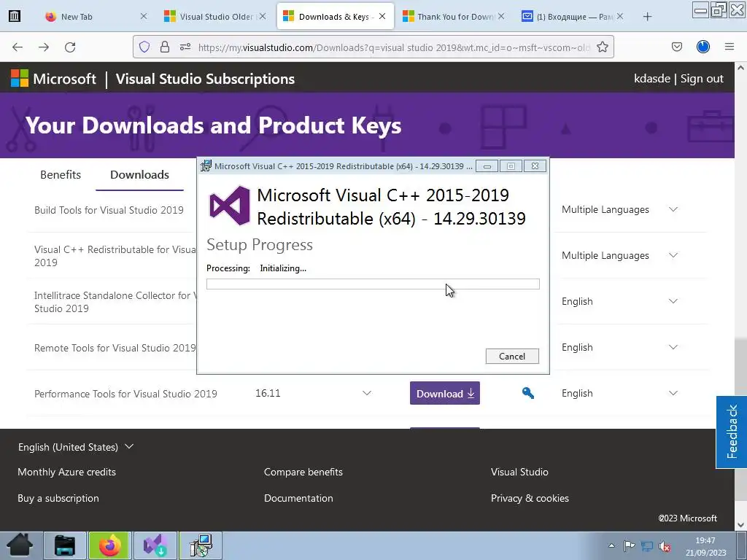The image size is (747, 560).
Task: Open Documentation footer link
Action: (298, 498)
